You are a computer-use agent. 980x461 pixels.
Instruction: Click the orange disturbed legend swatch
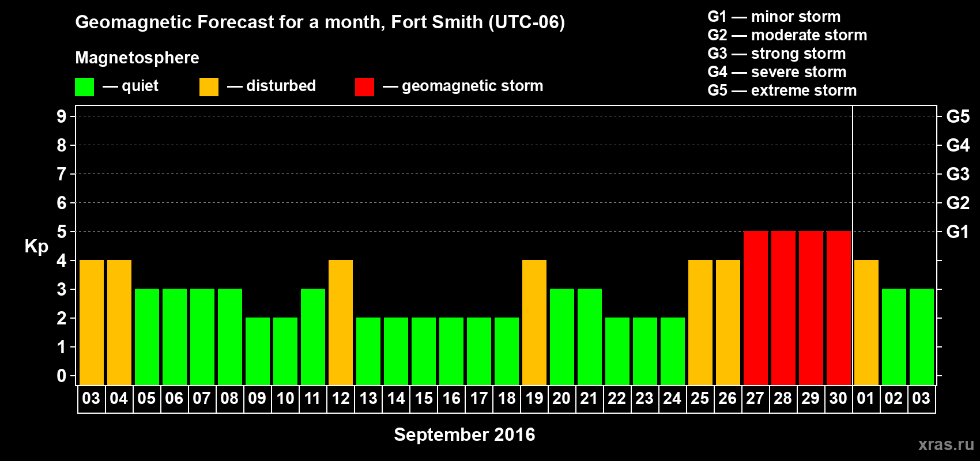(209, 87)
